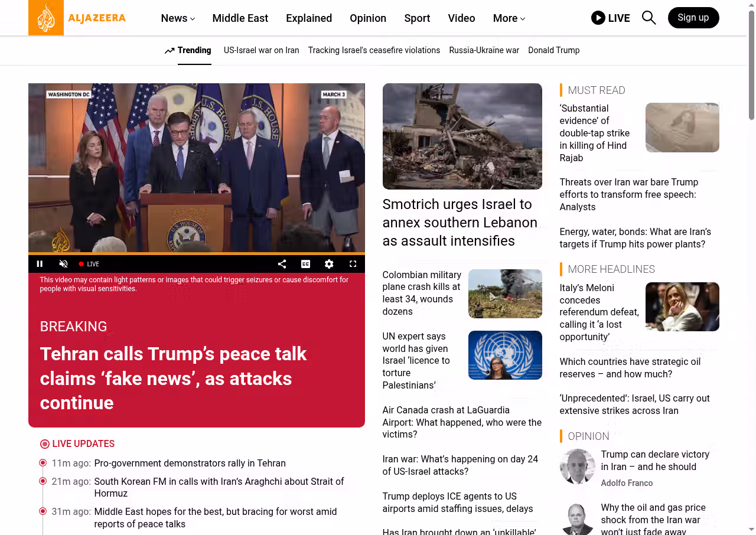Click the red LIVE indicator in player
The image size is (756, 535).
click(x=89, y=264)
